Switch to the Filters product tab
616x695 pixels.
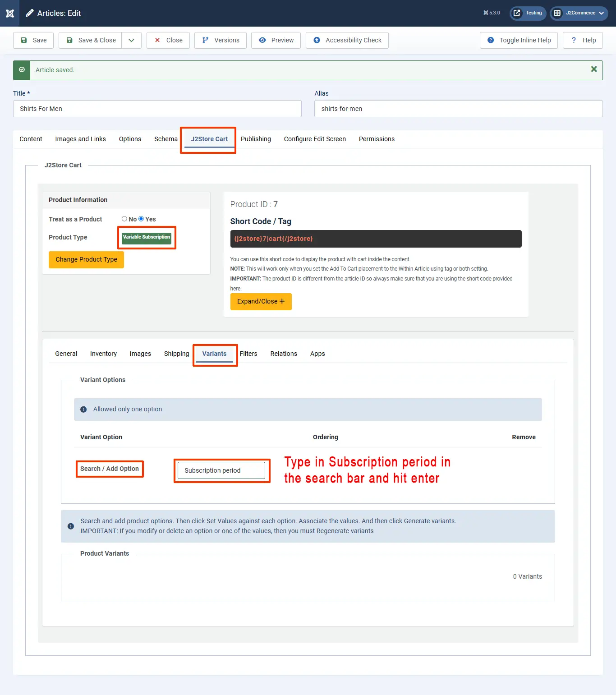click(248, 354)
